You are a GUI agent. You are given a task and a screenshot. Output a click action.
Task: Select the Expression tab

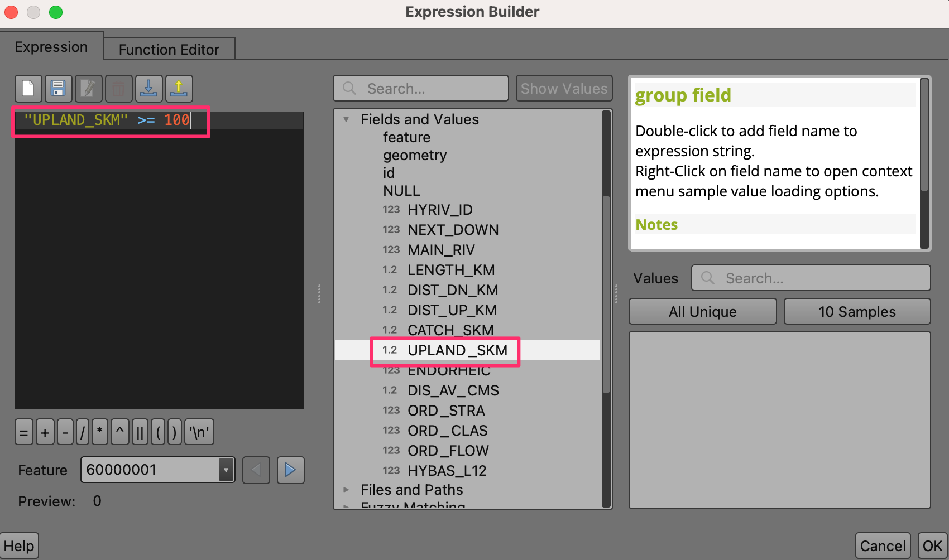pos(51,47)
